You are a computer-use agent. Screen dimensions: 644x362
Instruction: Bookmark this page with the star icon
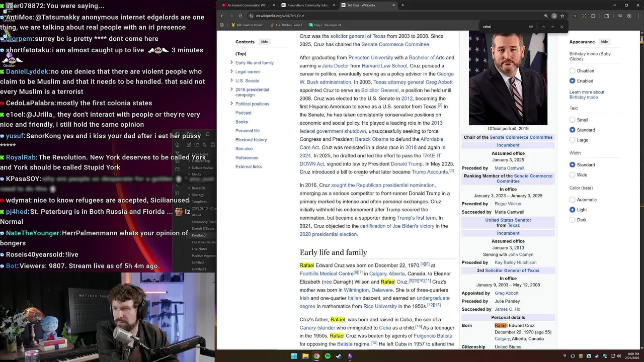click(x=562, y=16)
